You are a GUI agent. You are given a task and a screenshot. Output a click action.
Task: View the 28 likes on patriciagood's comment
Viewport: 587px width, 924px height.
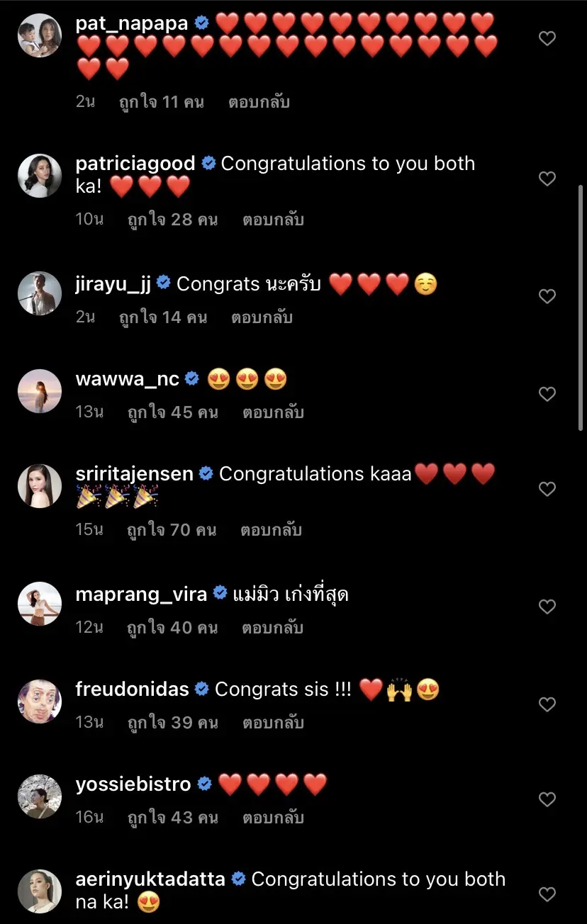pos(172,219)
